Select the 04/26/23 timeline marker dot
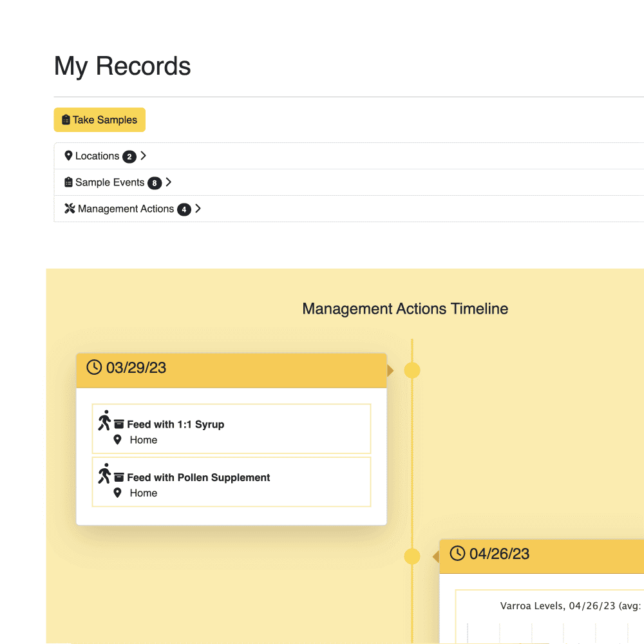This screenshot has height=644, width=644. tap(412, 556)
